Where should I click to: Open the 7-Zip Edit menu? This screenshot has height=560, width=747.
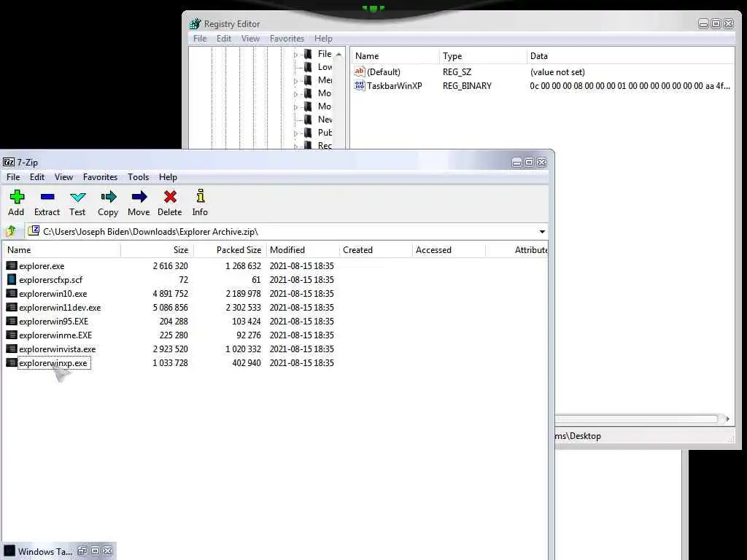37,177
